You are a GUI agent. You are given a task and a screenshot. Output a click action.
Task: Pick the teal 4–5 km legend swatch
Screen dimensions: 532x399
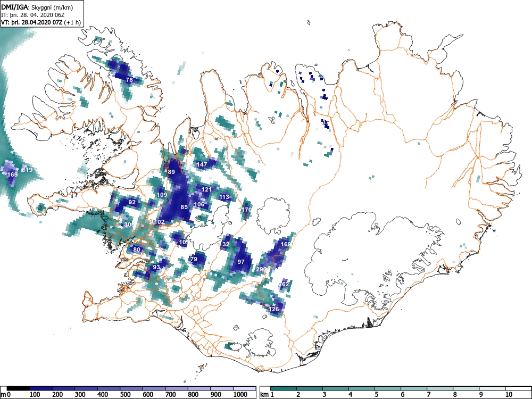point(362,388)
